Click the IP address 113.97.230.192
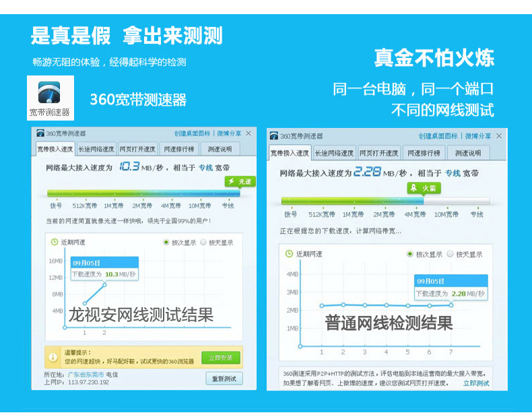The image size is (532, 415). point(88,382)
